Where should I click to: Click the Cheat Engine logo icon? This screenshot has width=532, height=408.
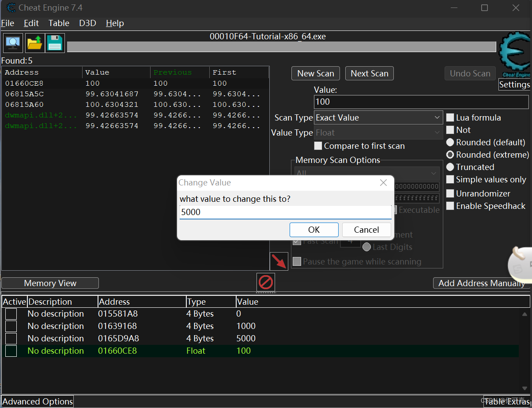point(515,55)
